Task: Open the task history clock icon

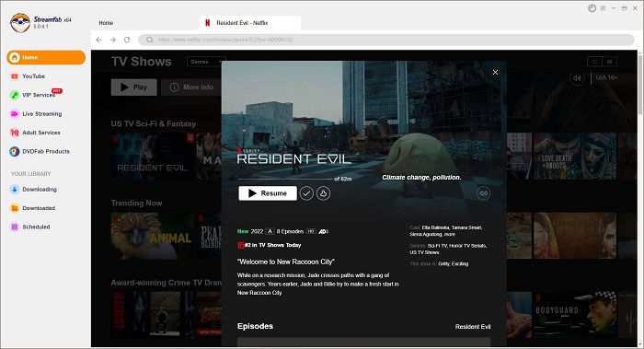Action: (x=592, y=8)
